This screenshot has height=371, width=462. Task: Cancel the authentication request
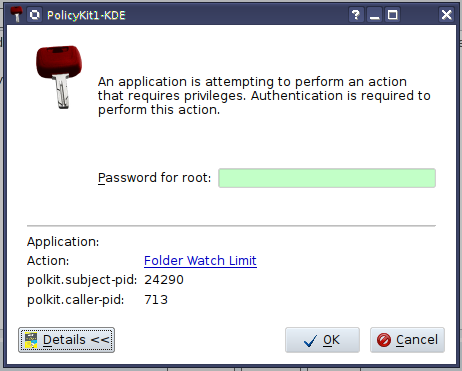407,340
